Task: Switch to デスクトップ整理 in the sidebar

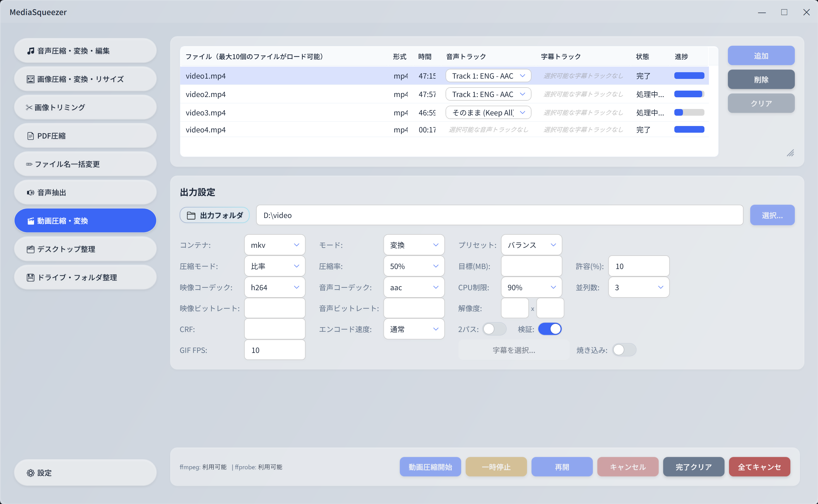Action: [85, 249]
